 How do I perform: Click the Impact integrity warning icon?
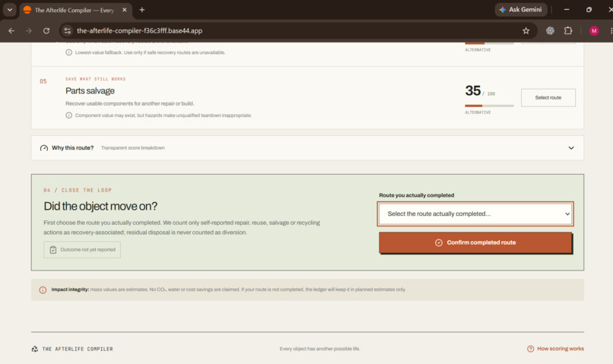(43, 290)
